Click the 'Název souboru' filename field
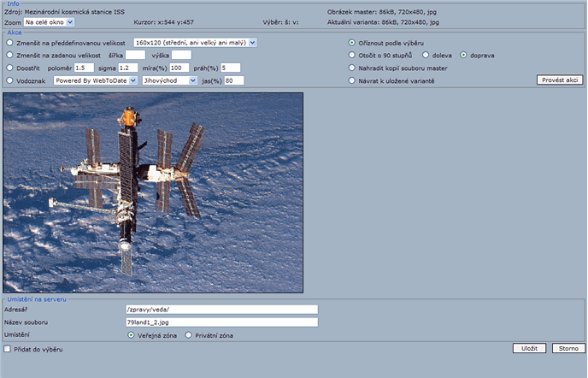Screen dimensions: 588x378 (x=221, y=322)
